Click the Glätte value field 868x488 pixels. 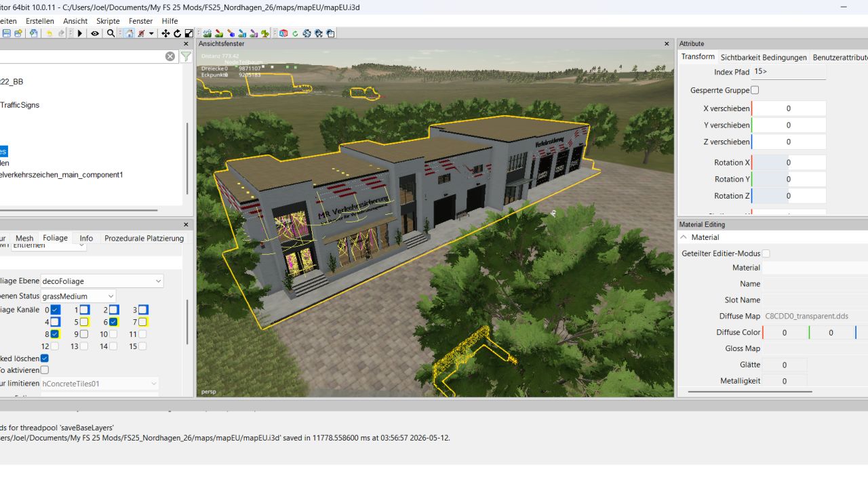click(x=785, y=365)
